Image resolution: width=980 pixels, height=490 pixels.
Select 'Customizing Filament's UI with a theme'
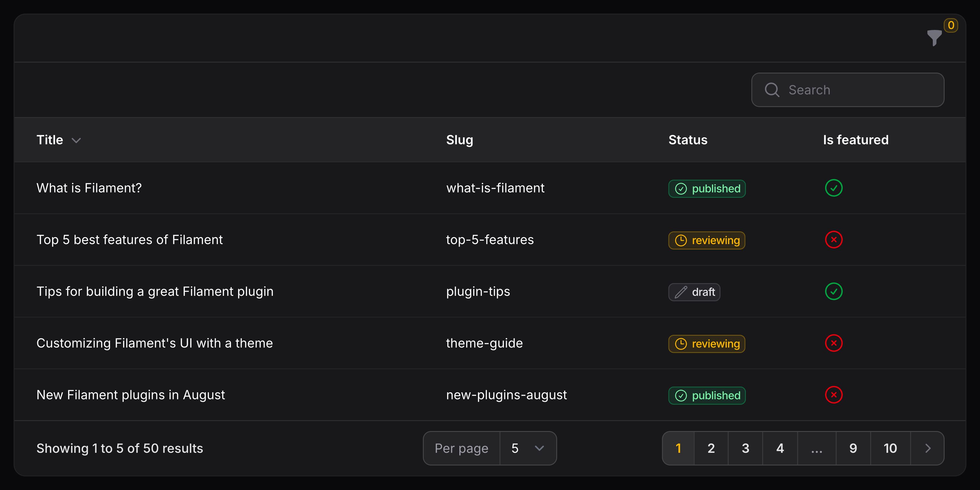(x=155, y=343)
